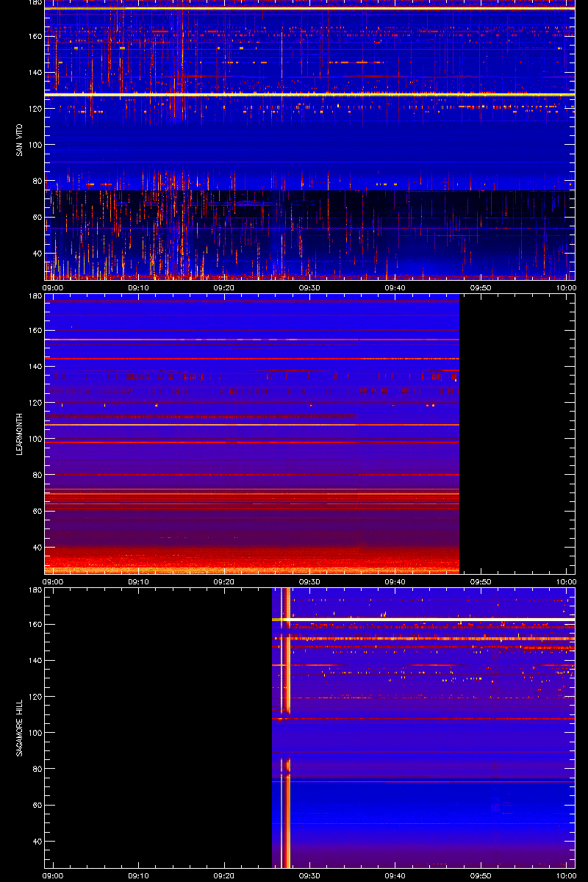Click the 60 frequency tick on San Vito axis
Image resolution: width=588 pixels, height=882 pixels.
pos(36,217)
